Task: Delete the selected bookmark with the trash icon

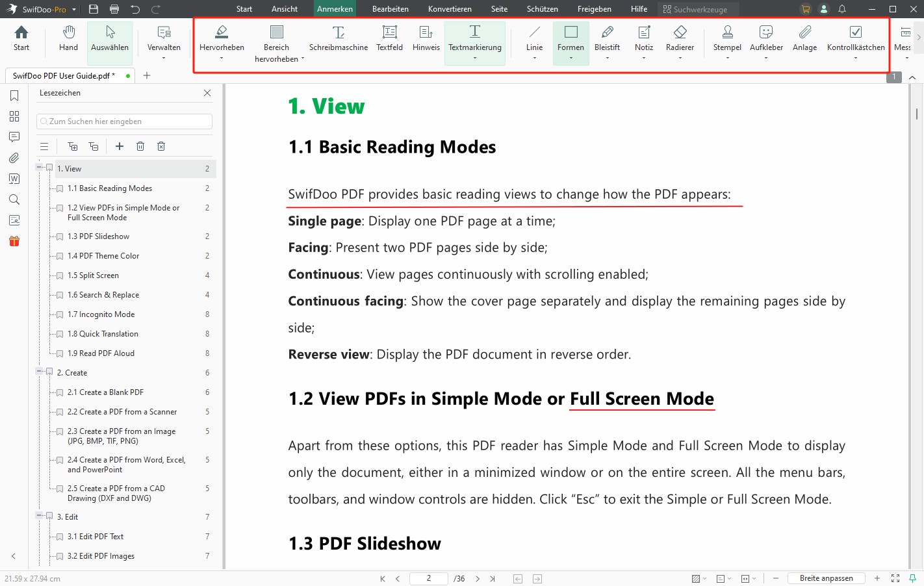Action: pyautogui.click(x=140, y=146)
